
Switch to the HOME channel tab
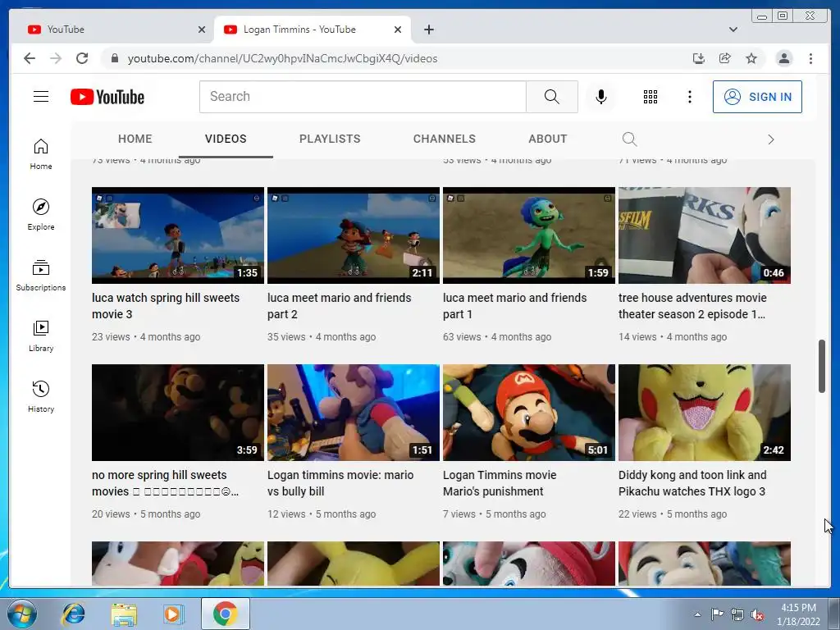pyautogui.click(x=135, y=139)
